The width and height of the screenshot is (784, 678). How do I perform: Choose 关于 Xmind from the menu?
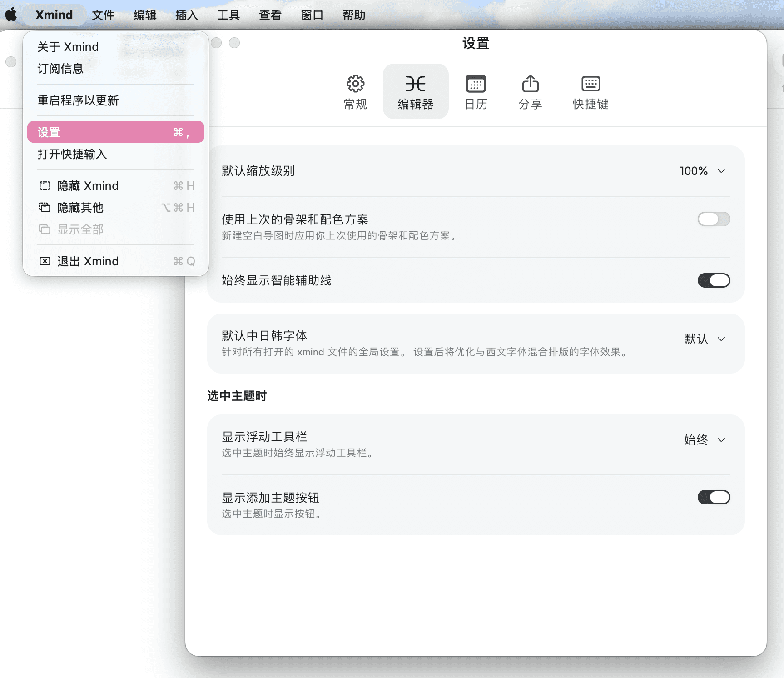pos(116,47)
